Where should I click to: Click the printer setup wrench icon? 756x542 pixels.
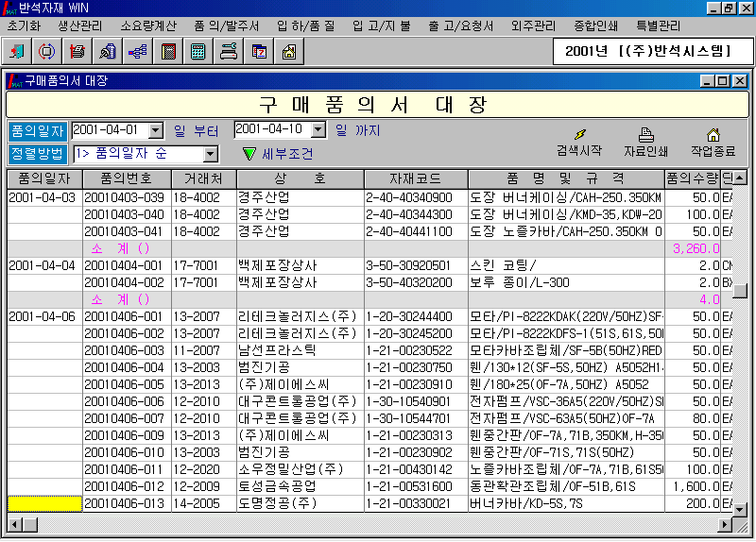(228, 51)
